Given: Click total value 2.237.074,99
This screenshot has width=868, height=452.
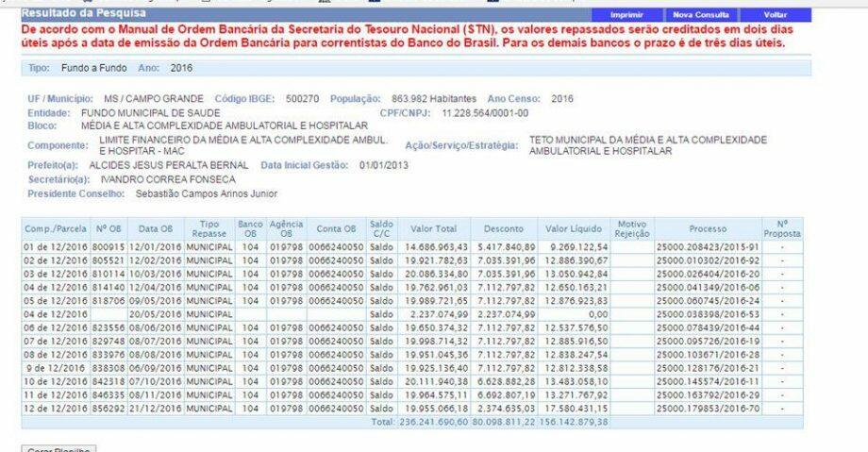Looking at the screenshot, I should (x=440, y=314).
